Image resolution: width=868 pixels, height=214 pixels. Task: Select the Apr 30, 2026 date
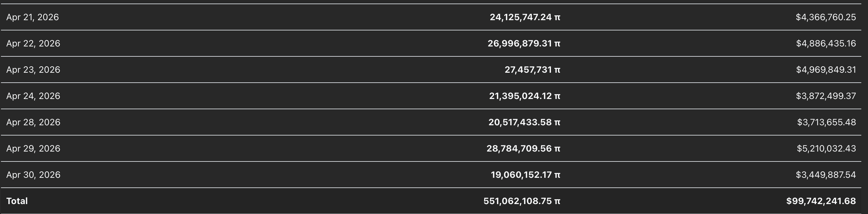pyautogui.click(x=33, y=175)
